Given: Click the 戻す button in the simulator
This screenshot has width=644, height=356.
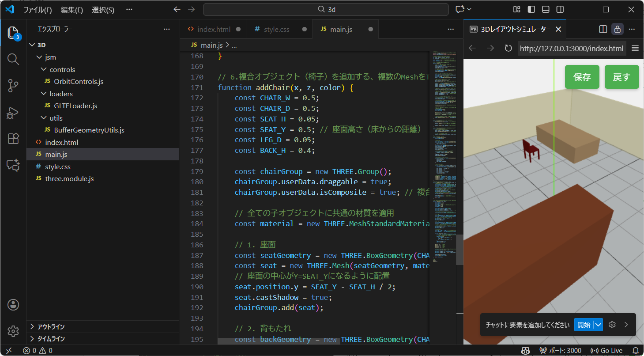Looking at the screenshot, I should click(621, 77).
